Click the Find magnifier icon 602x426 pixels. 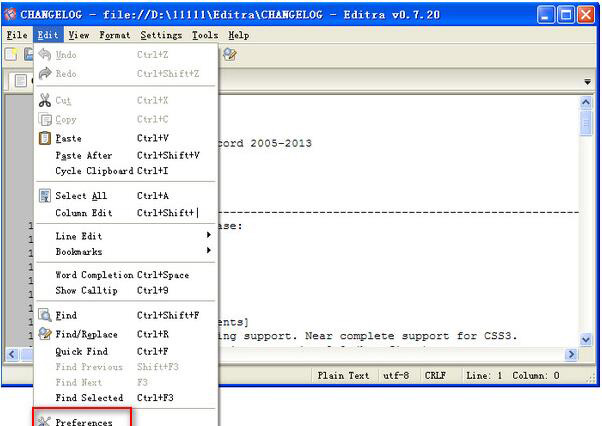[45, 315]
